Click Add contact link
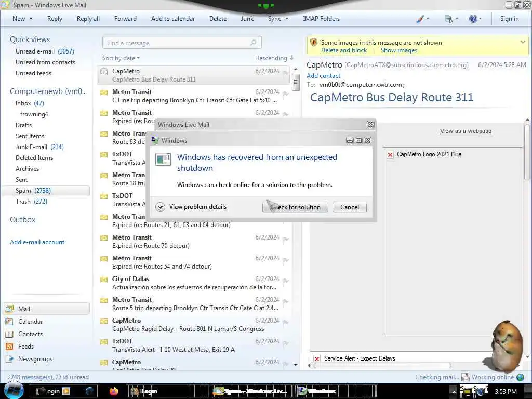The width and height of the screenshot is (532, 399). click(323, 76)
